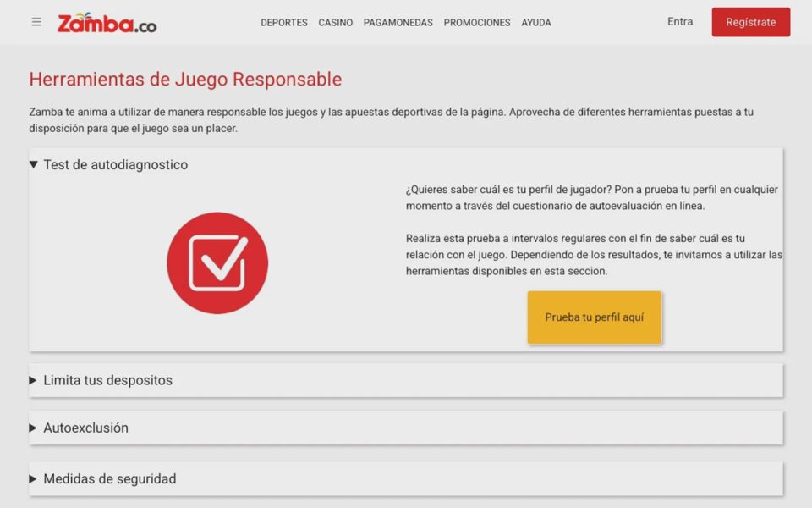Click the intro text starting "Zamba te anima"
The image size is (812, 508).
click(x=392, y=119)
